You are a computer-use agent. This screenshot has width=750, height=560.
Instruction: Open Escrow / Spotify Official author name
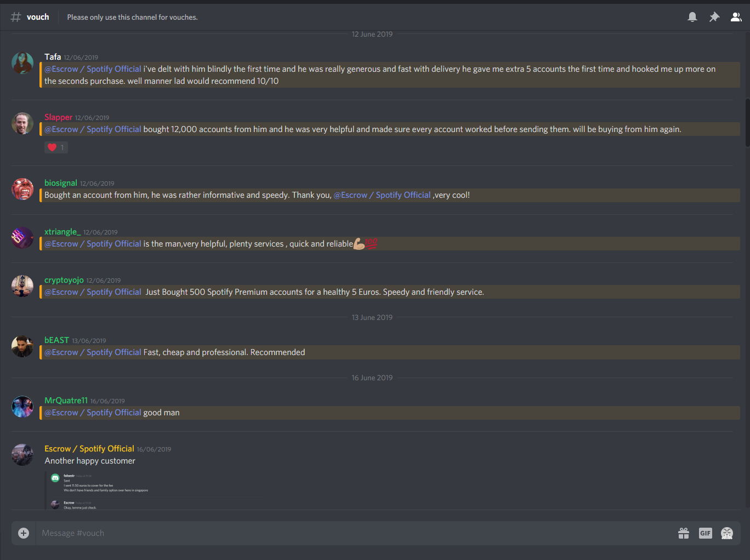coord(89,449)
